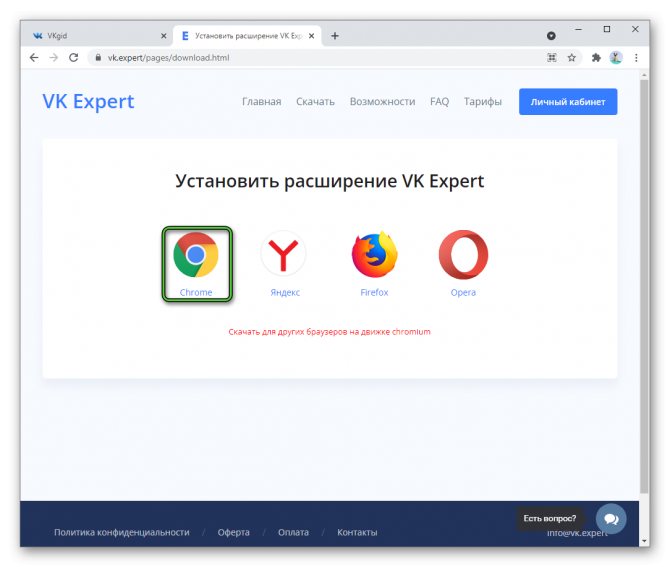Click the VK Expert logo
Screen dimensions: 670x567
[x=88, y=102]
